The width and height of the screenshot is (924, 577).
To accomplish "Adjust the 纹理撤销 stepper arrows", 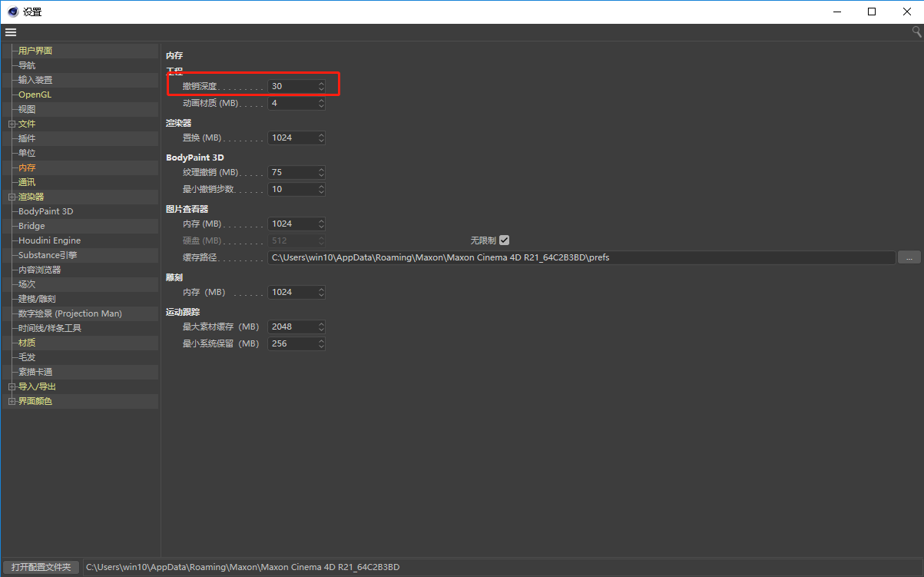I will pos(321,172).
